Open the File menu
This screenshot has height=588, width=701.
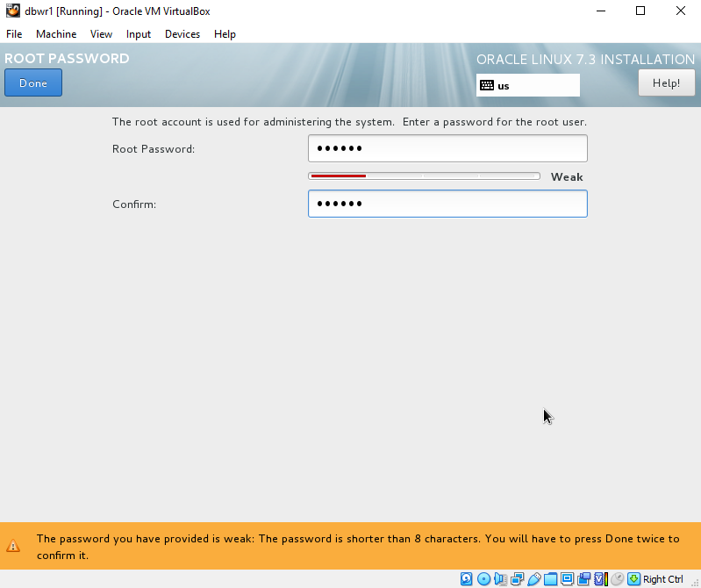14,34
